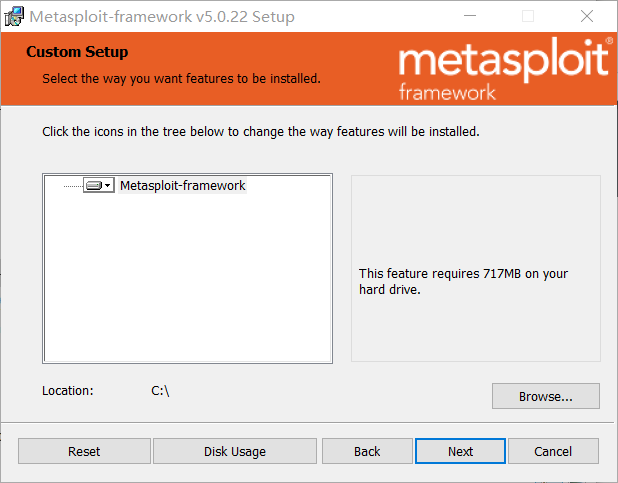
Task: Go Back to the previous step
Action: point(367,451)
